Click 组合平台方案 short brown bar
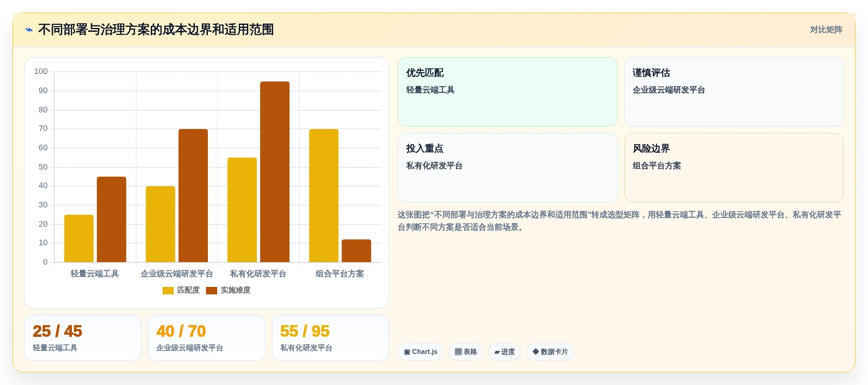This screenshot has height=385, width=868. 356,251
